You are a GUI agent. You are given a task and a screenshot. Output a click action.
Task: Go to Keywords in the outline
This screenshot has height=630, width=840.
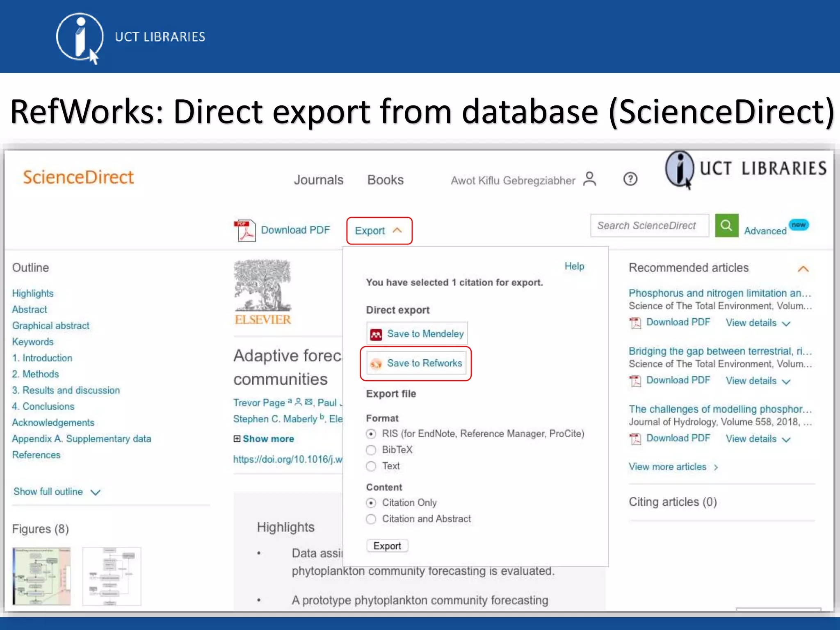(x=33, y=342)
